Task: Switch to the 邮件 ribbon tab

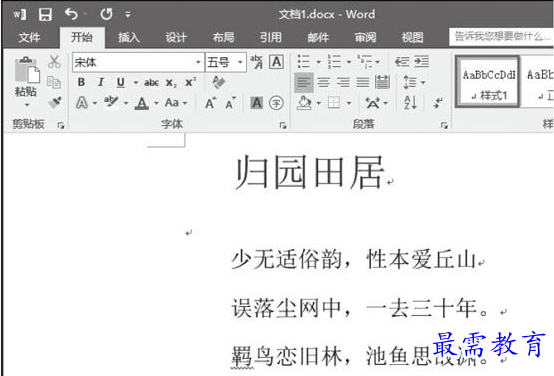Action: pyautogui.click(x=318, y=37)
